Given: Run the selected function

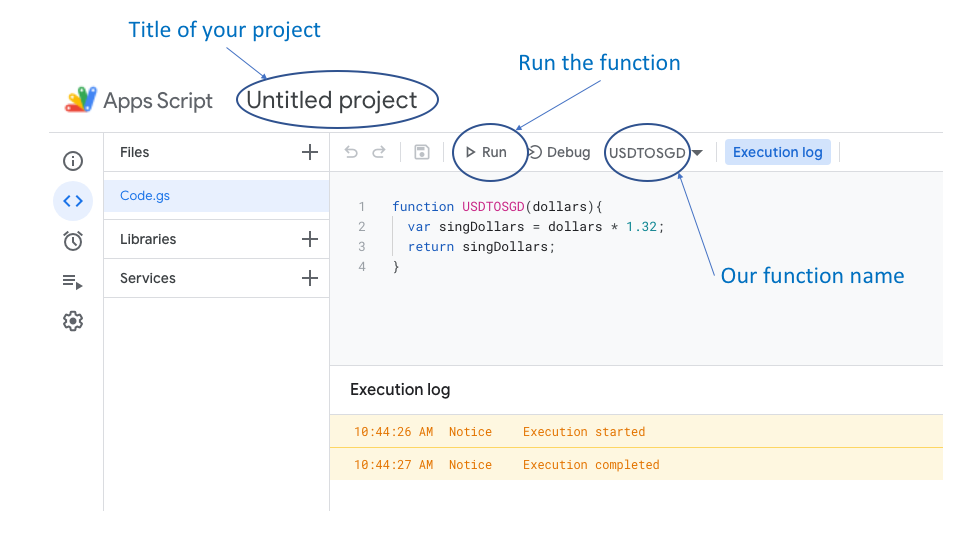Looking at the screenshot, I should 486,152.
